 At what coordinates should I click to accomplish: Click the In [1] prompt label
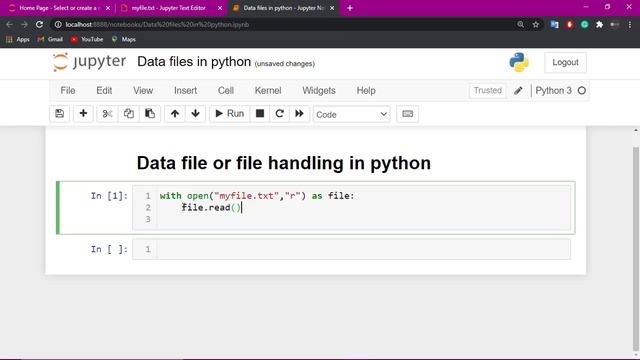[x=109, y=196]
